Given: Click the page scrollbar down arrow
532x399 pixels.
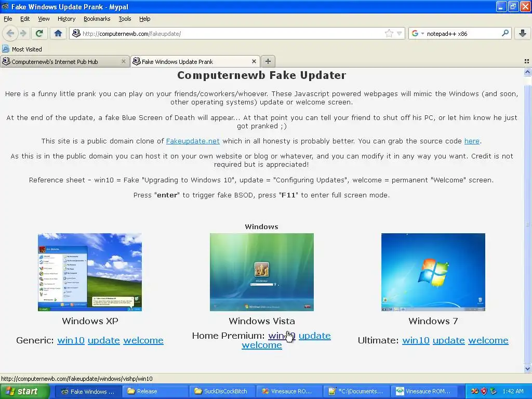Looking at the screenshot, I should point(527,368).
